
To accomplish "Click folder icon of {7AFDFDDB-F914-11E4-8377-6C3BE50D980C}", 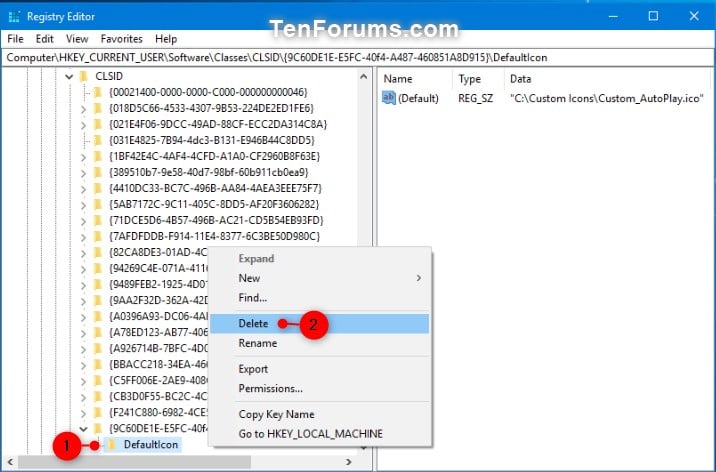I will coord(98,236).
